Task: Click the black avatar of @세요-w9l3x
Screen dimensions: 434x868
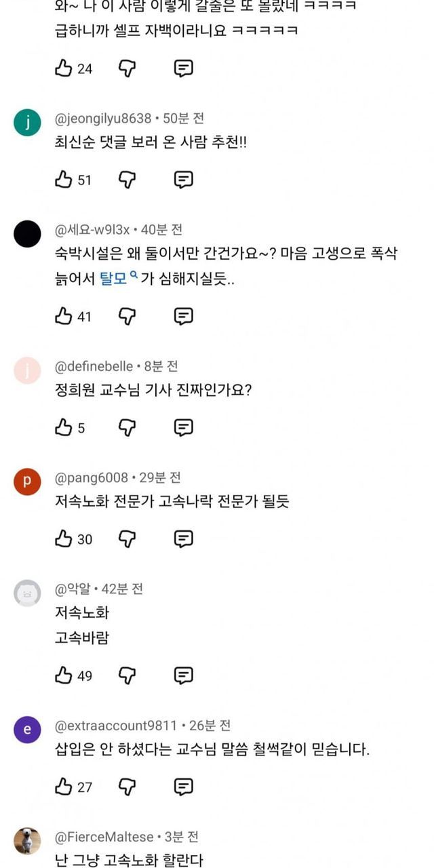Action: coord(28,234)
